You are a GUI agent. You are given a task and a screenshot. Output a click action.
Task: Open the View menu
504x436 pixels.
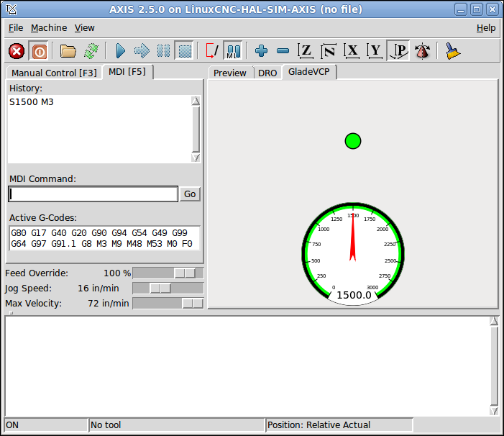pos(85,28)
